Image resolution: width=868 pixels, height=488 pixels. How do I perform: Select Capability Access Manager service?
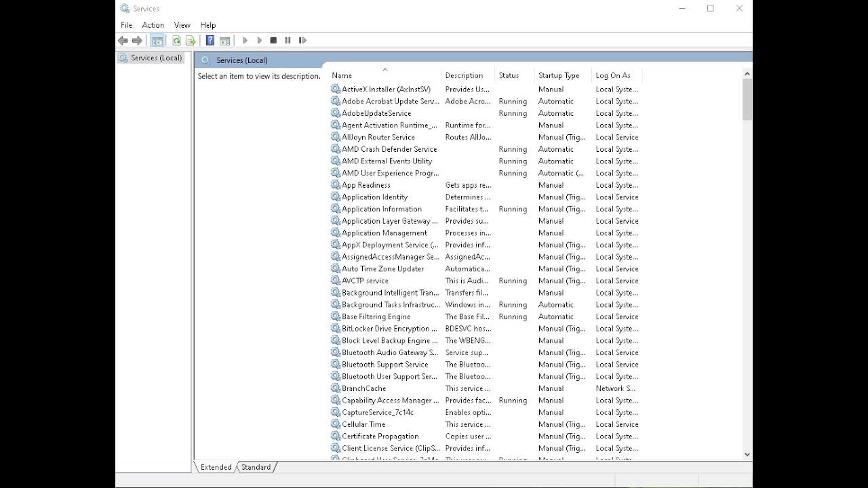click(485, 401)
